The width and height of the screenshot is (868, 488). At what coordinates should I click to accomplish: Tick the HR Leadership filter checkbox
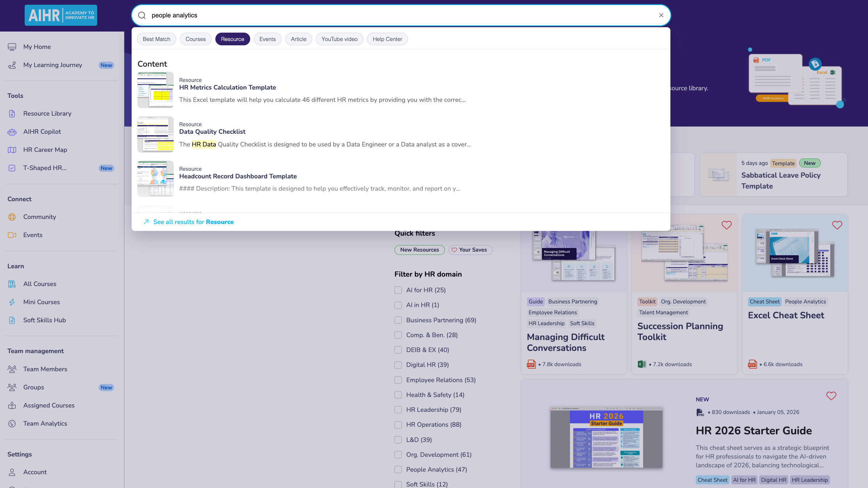pyautogui.click(x=398, y=410)
